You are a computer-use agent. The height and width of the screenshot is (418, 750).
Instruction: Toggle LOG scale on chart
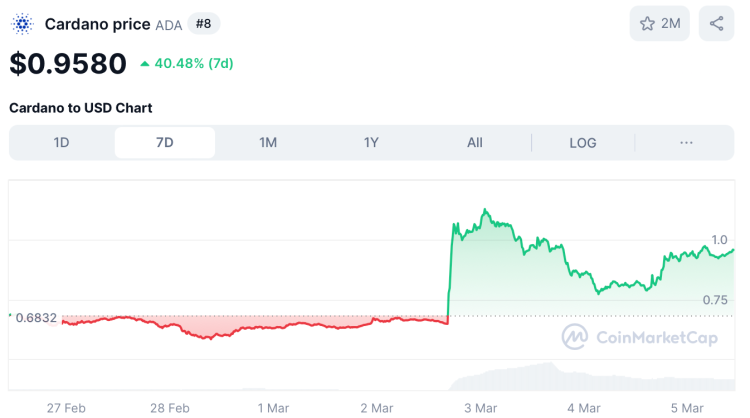click(583, 143)
